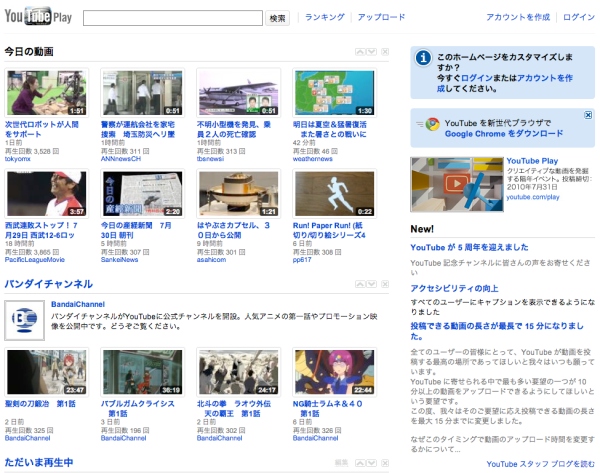This screenshot has height=473, width=600.
Task: Open Run! Paper Run! video title
Action: (329, 230)
